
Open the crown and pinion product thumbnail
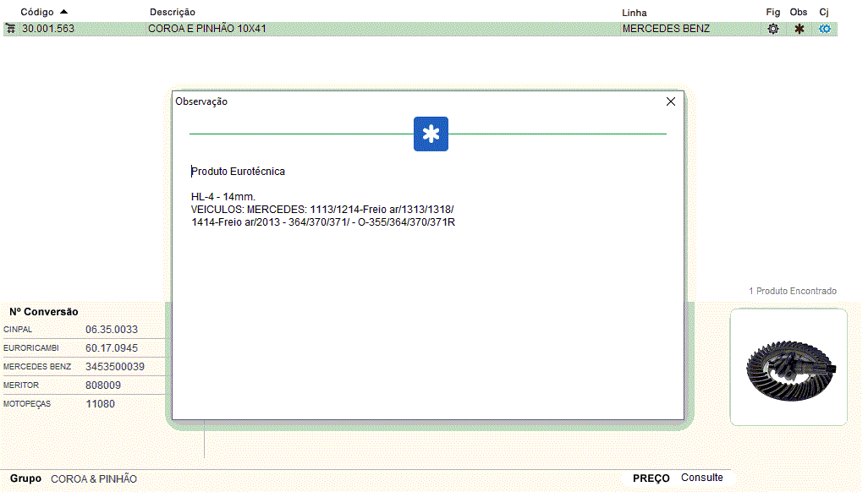click(x=788, y=367)
